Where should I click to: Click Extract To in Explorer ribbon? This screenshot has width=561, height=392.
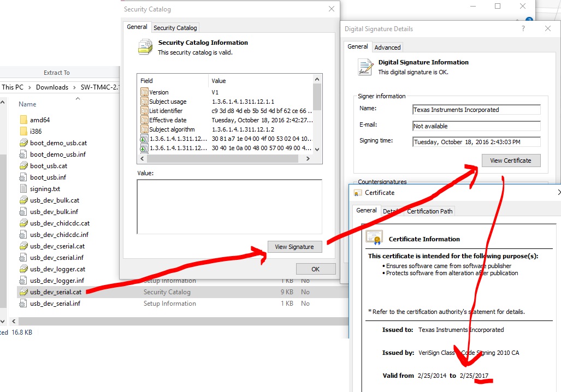tap(56, 73)
